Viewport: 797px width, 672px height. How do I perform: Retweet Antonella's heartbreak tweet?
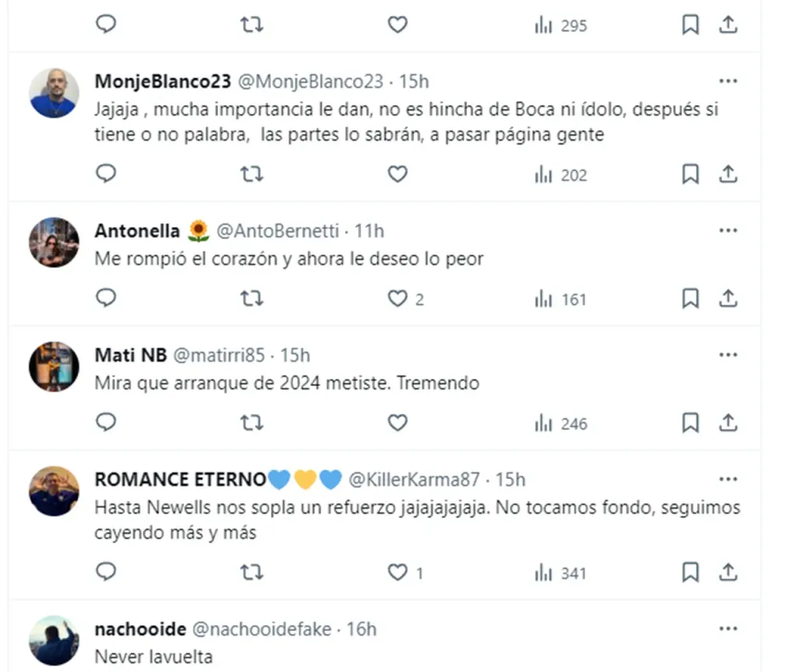pos(251,299)
